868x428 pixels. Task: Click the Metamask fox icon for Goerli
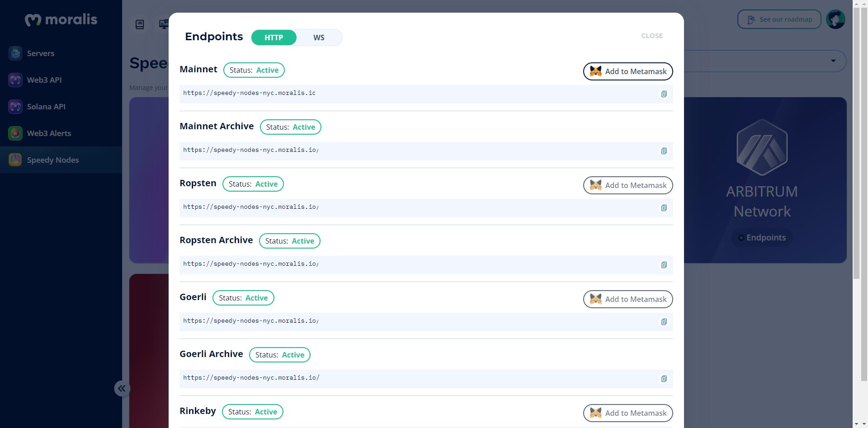click(596, 299)
